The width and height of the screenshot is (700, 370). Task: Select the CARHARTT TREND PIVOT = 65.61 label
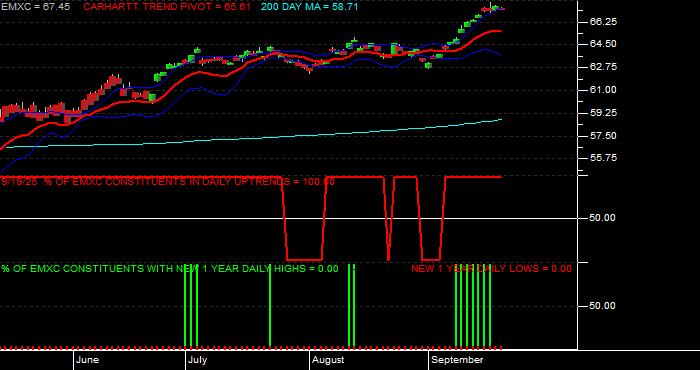click(x=167, y=7)
